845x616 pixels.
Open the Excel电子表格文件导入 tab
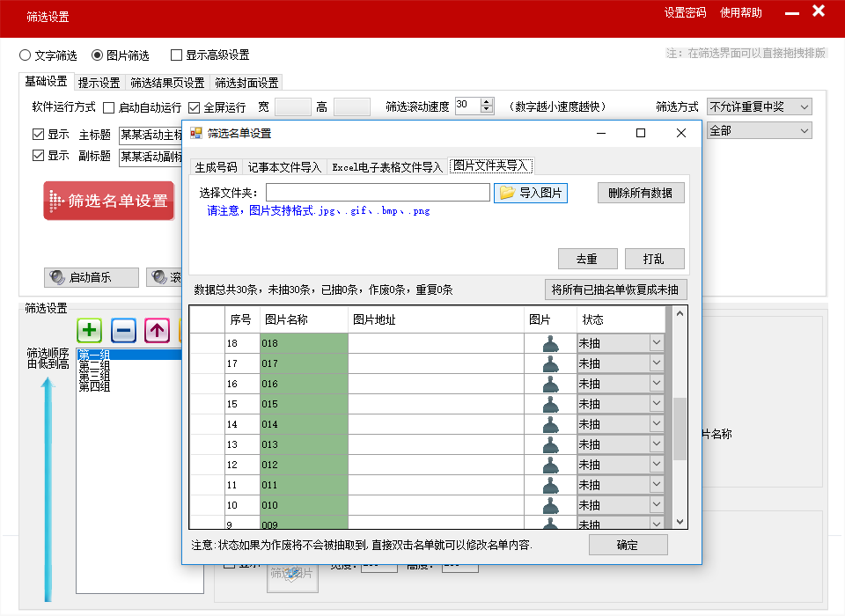386,166
